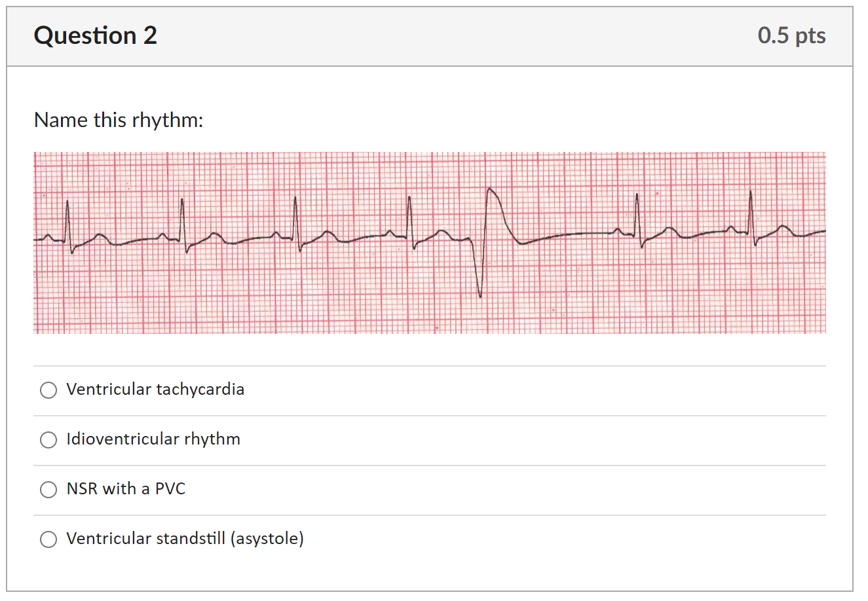Image resolution: width=868 pixels, height=601 pixels.
Task: Click the third QRS complex on the tracing
Action: click(297, 225)
